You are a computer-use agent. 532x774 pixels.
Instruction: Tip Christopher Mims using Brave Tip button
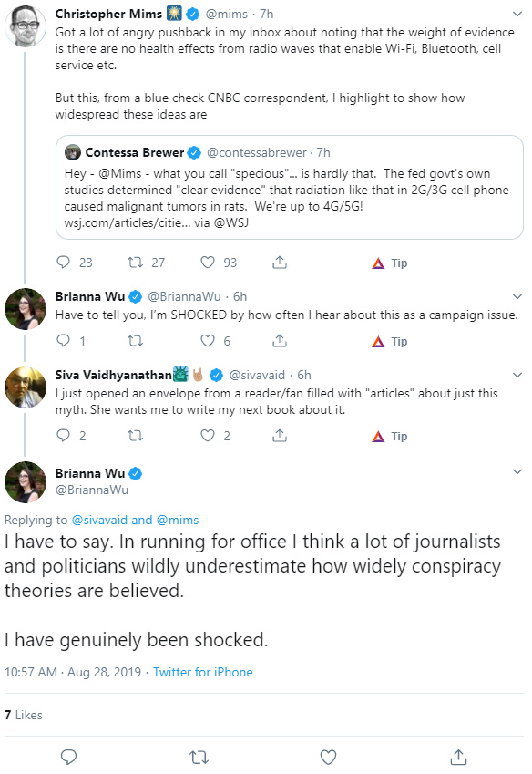(390, 263)
